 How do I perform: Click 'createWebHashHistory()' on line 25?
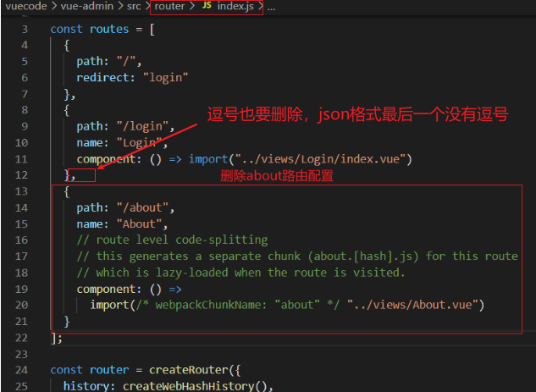pos(196,386)
